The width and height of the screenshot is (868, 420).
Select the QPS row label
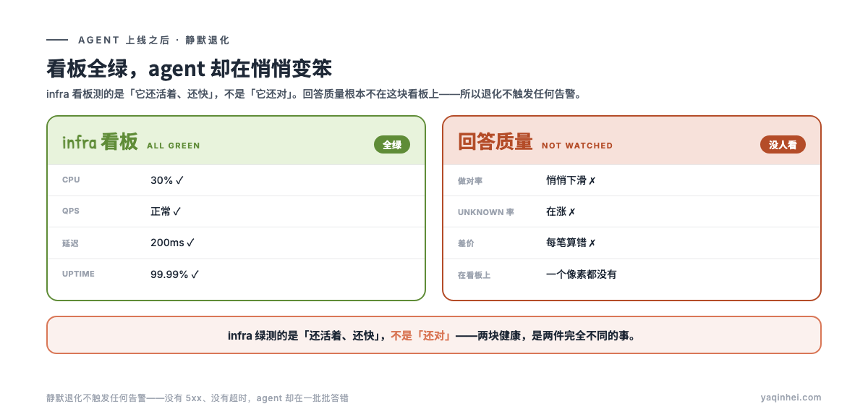71,211
